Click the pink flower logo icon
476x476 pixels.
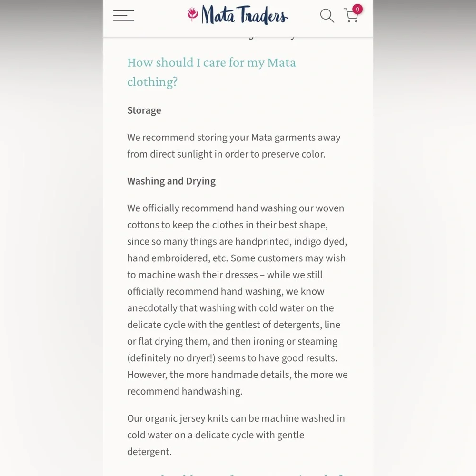(193, 14)
